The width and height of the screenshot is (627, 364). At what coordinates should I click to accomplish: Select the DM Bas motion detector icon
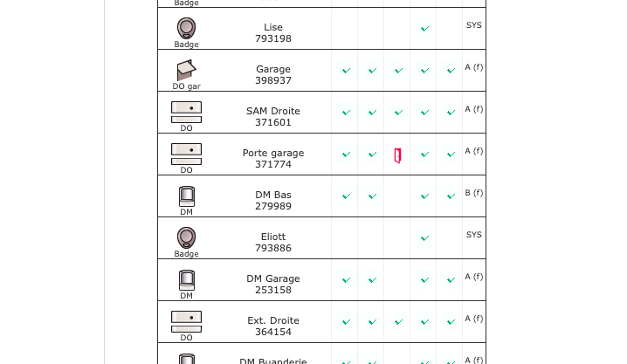click(x=186, y=196)
